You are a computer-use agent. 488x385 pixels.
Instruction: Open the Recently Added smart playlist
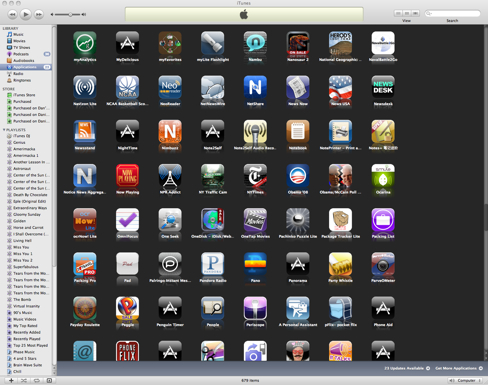26,332
